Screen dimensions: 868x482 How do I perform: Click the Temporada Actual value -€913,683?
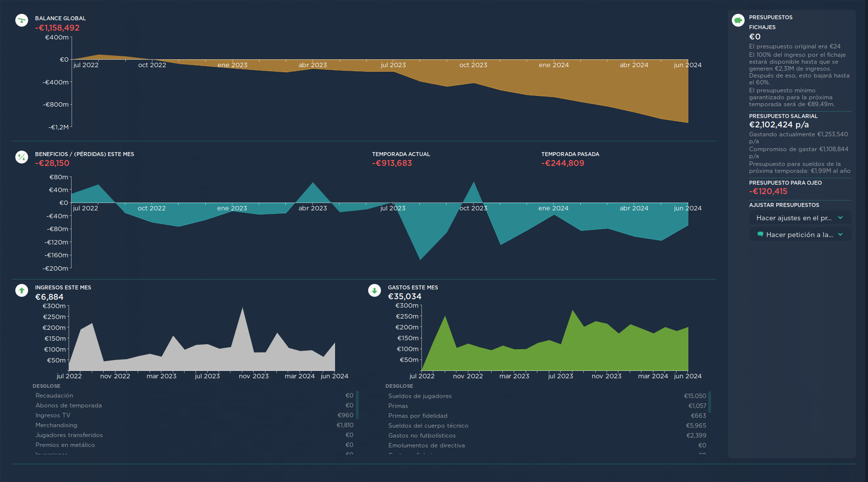click(392, 163)
